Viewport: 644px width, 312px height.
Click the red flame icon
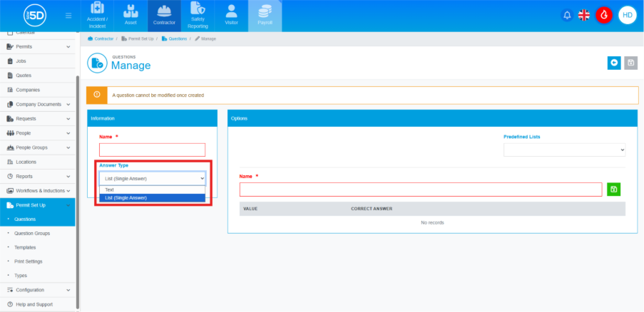coord(604,15)
